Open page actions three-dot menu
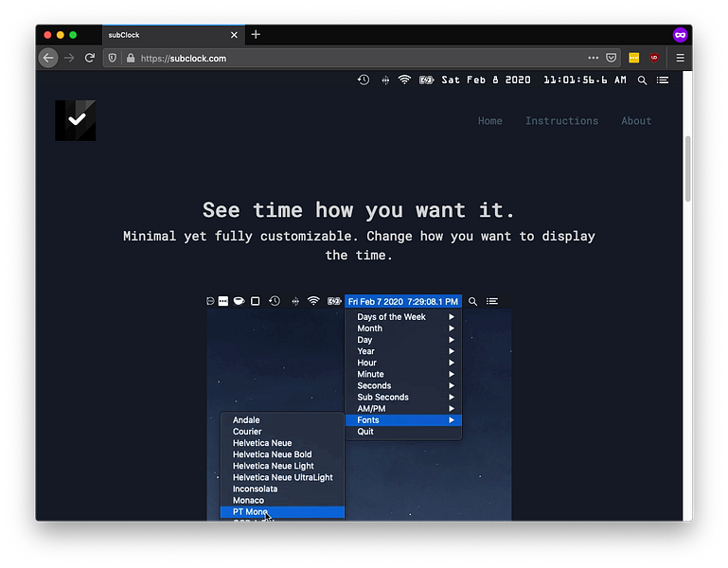 [593, 58]
